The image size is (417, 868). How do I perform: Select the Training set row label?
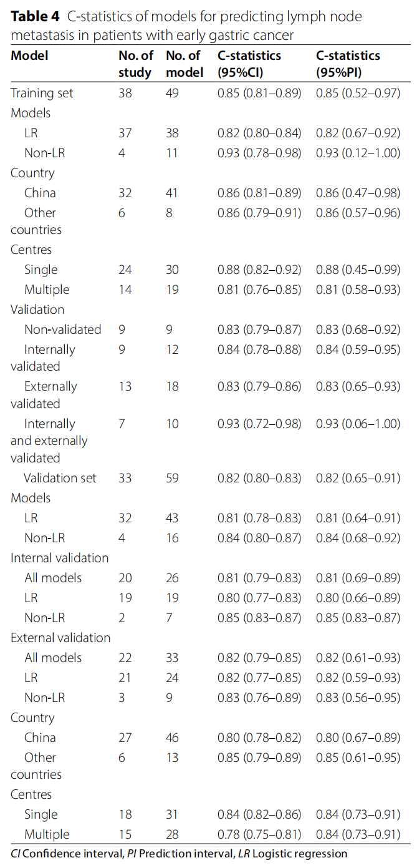42,93
